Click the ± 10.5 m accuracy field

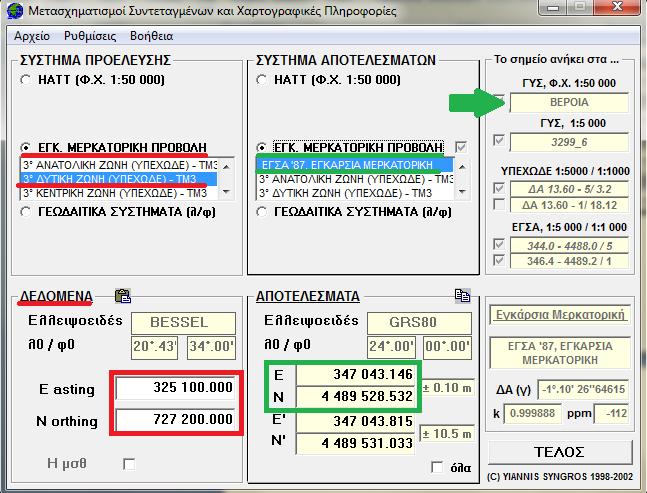446,434
